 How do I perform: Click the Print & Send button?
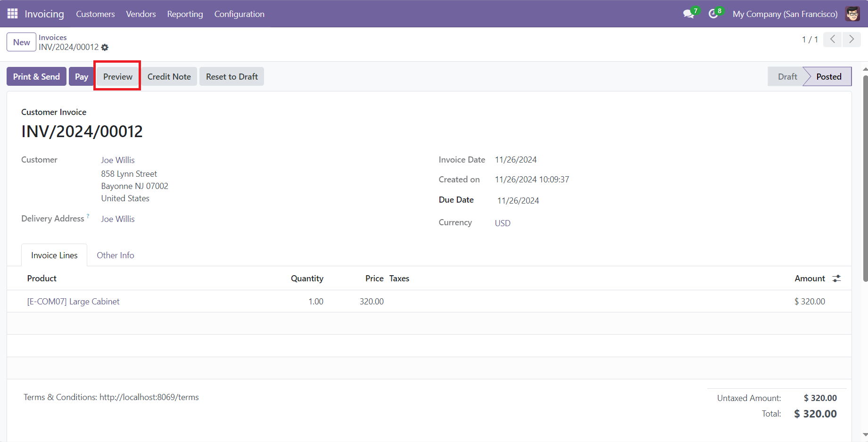pos(36,76)
